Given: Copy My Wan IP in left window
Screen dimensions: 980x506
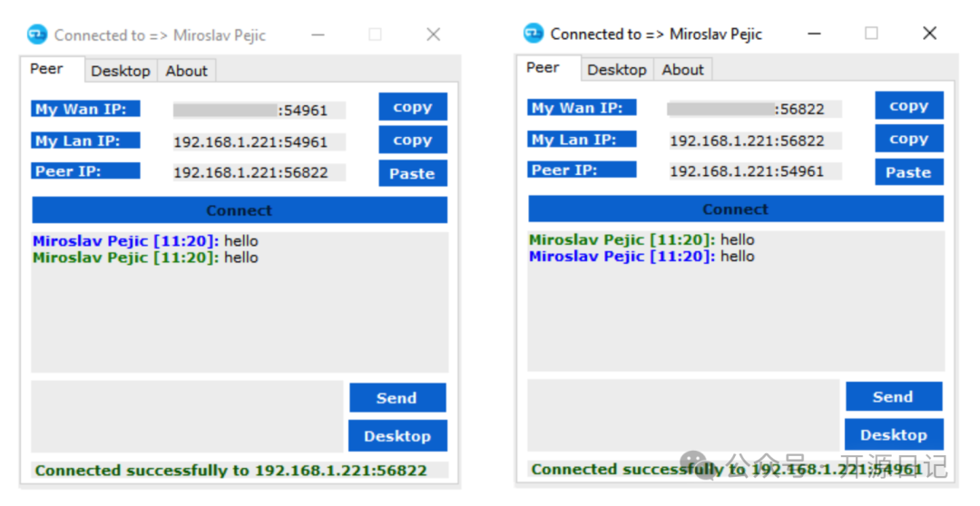Looking at the screenshot, I should point(413,107).
